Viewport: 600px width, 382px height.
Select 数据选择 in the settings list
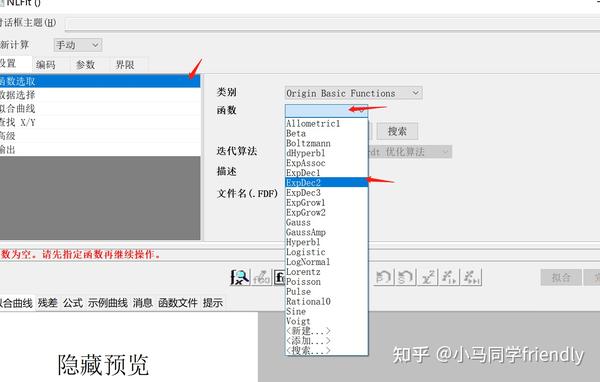[100, 95]
